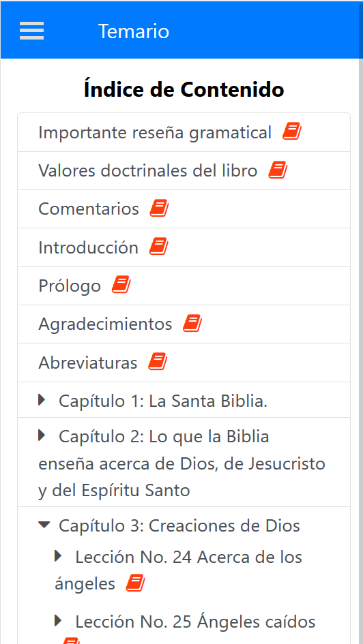Image resolution: width=363 pixels, height=644 pixels.
Task: Expand Lección No. 25 disclosure triangle
Action: [x=59, y=621]
